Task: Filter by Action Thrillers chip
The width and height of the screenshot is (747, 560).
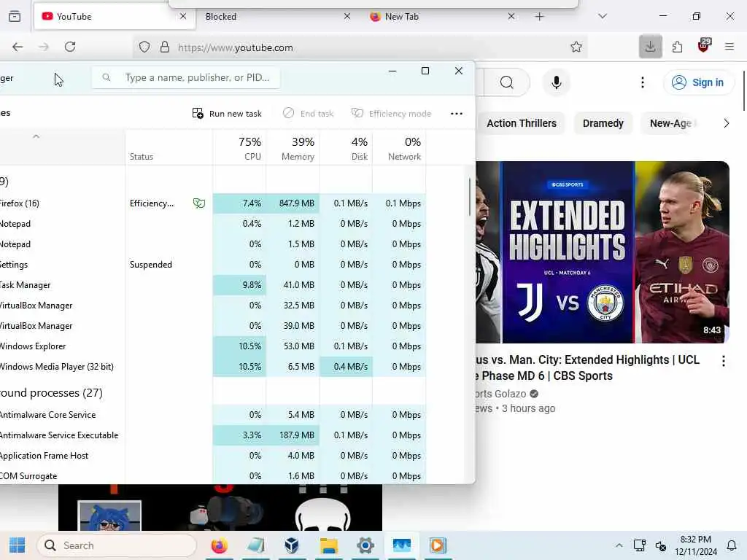Action: coord(521,123)
